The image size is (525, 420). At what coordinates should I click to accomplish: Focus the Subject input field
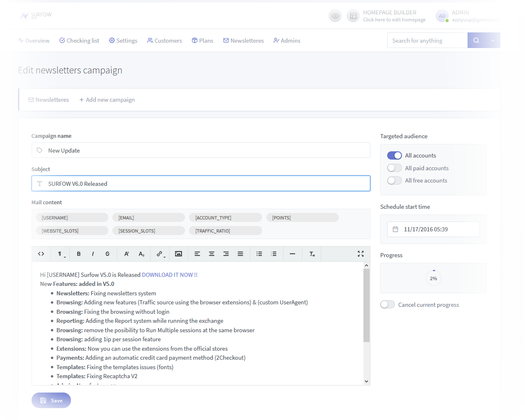pos(201,183)
